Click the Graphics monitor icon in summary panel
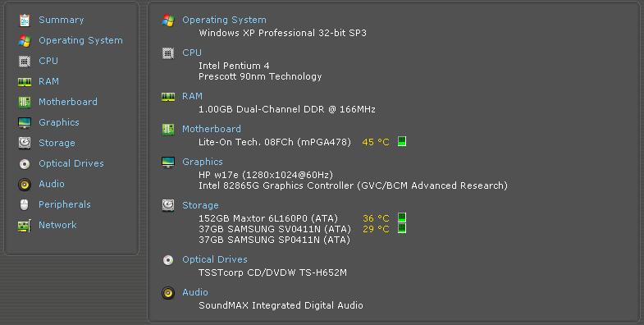The width and height of the screenshot is (644, 325). [168, 162]
